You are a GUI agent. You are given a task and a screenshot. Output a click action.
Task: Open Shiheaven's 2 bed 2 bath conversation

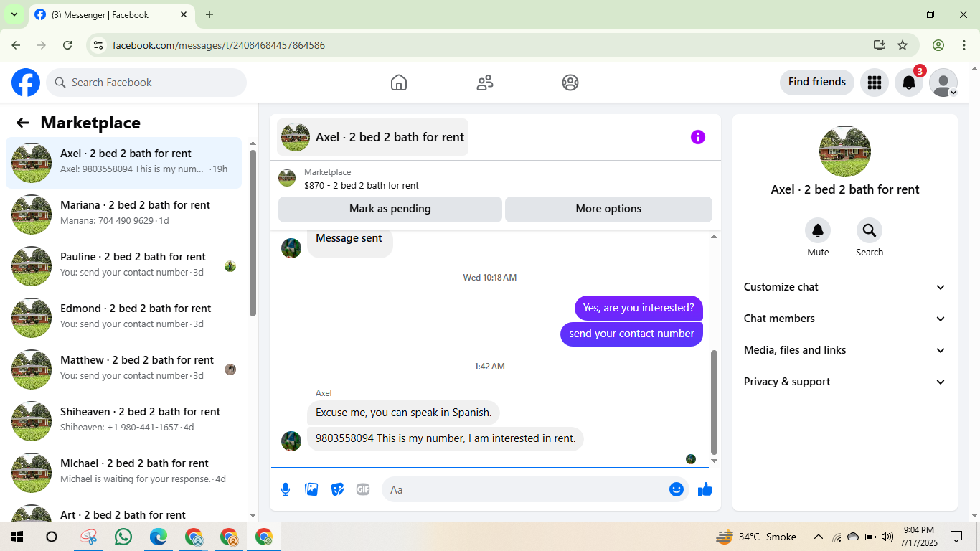tap(124, 421)
